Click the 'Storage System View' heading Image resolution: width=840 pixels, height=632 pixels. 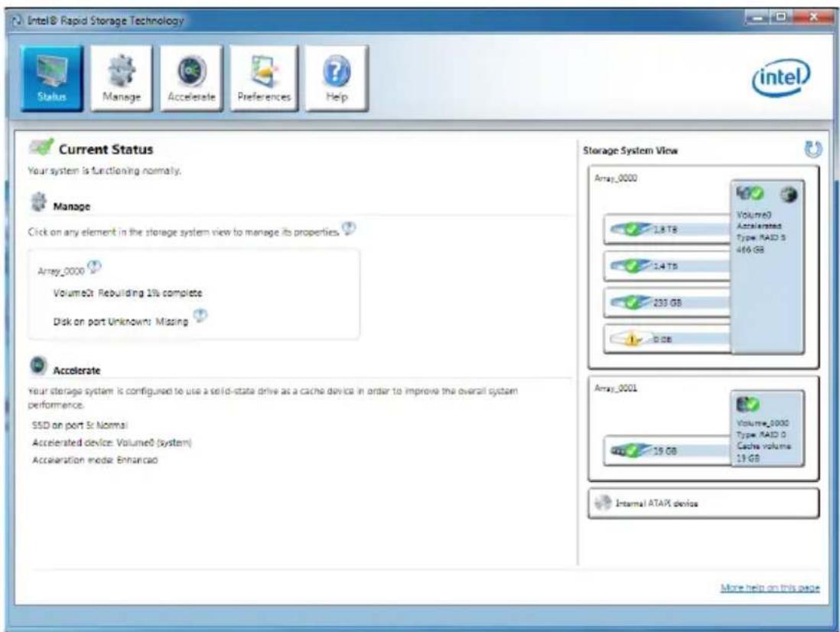coord(630,151)
